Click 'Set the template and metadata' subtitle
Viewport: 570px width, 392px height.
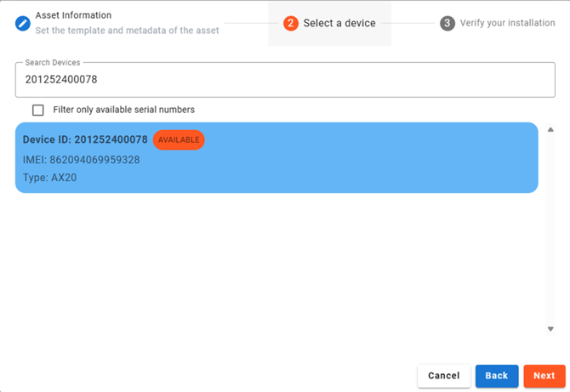[x=127, y=31]
